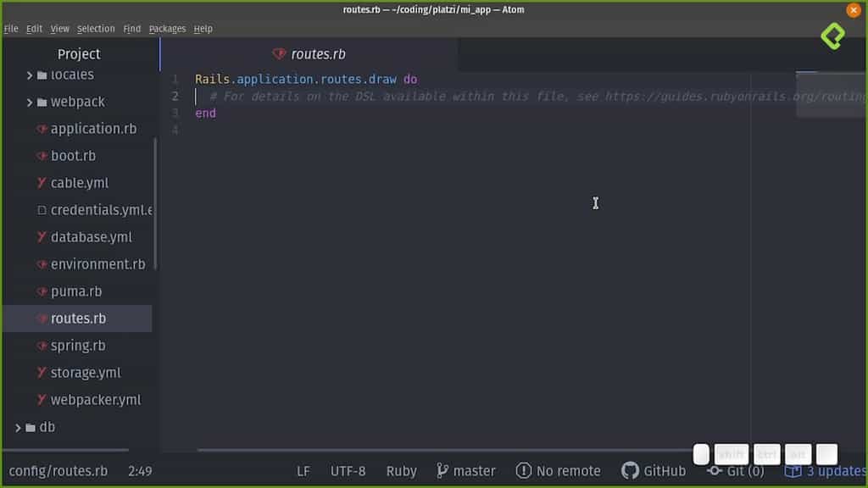Open the Packages menu
Image resolution: width=868 pixels, height=488 pixels.
pos(167,28)
